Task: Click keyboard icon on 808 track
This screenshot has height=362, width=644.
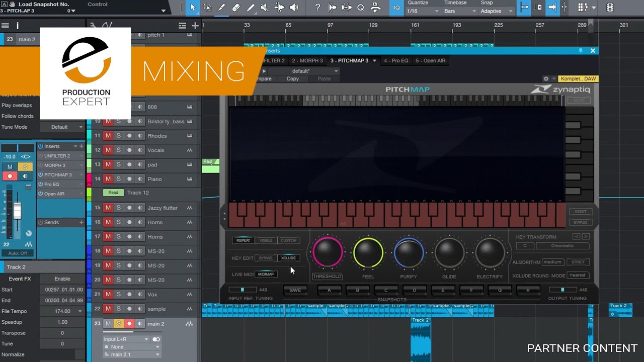Action: [x=190, y=107]
